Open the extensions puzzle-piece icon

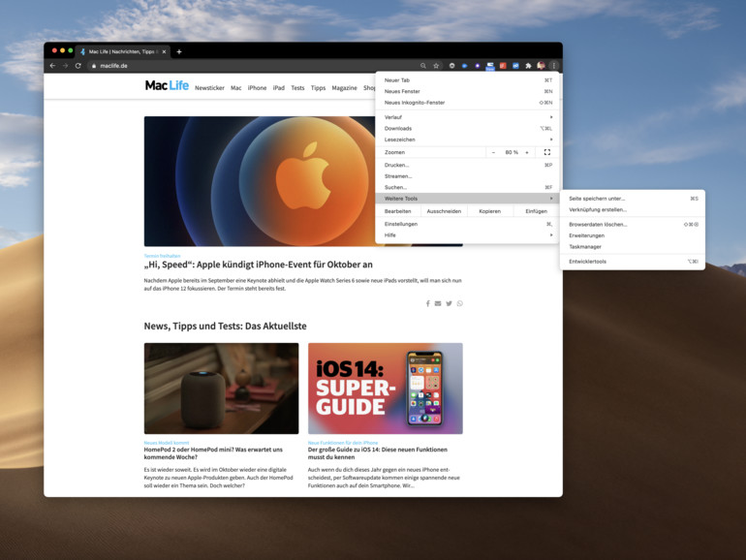[528, 66]
